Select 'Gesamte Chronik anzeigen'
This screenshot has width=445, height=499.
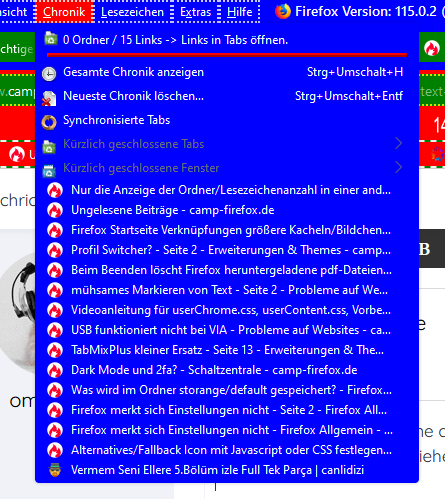click(x=227, y=72)
